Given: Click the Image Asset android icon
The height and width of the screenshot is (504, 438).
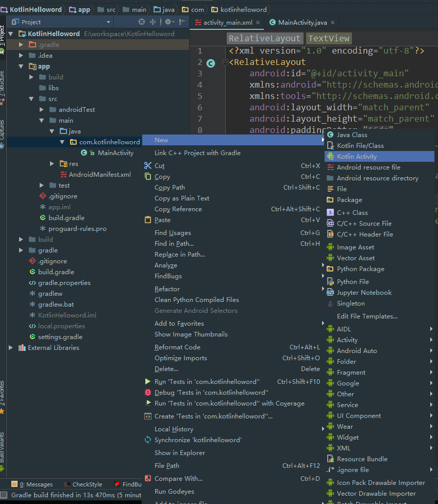Looking at the screenshot, I should (330, 247).
